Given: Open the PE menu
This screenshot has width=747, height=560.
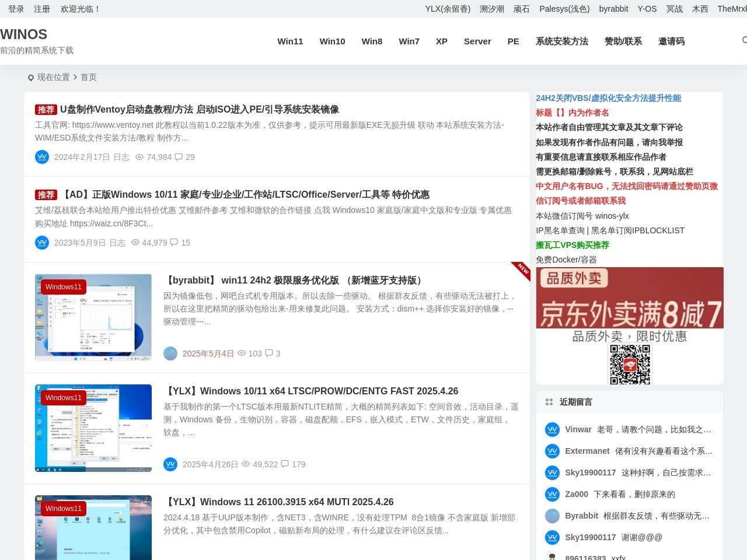Looking at the screenshot, I should click(514, 41).
